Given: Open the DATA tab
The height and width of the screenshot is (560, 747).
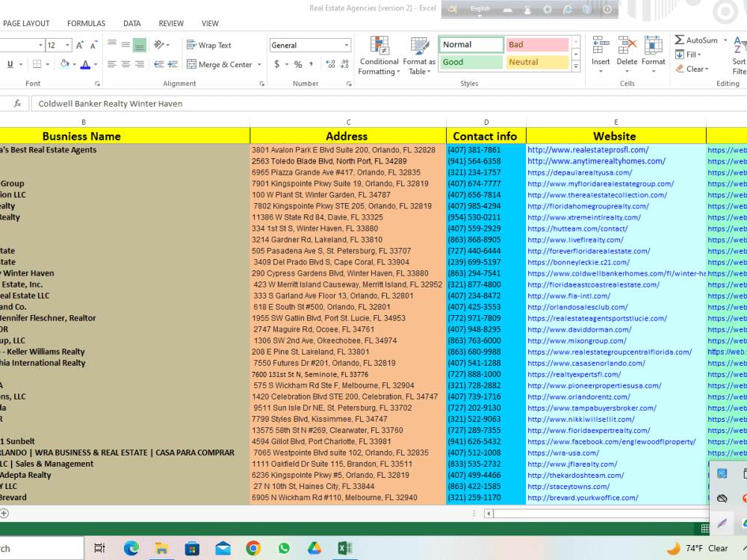Looking at the screenshot, I should point(132,23).
